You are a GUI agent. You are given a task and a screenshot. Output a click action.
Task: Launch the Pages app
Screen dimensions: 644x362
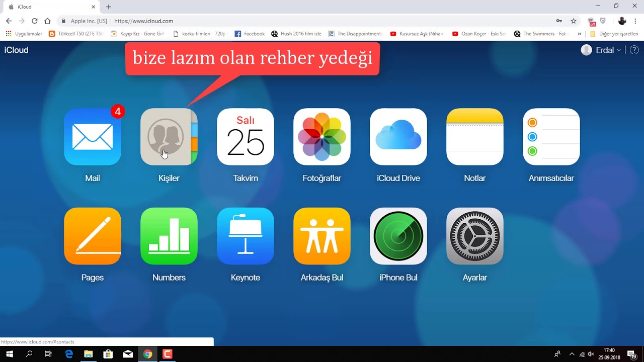tap(93, 236)
